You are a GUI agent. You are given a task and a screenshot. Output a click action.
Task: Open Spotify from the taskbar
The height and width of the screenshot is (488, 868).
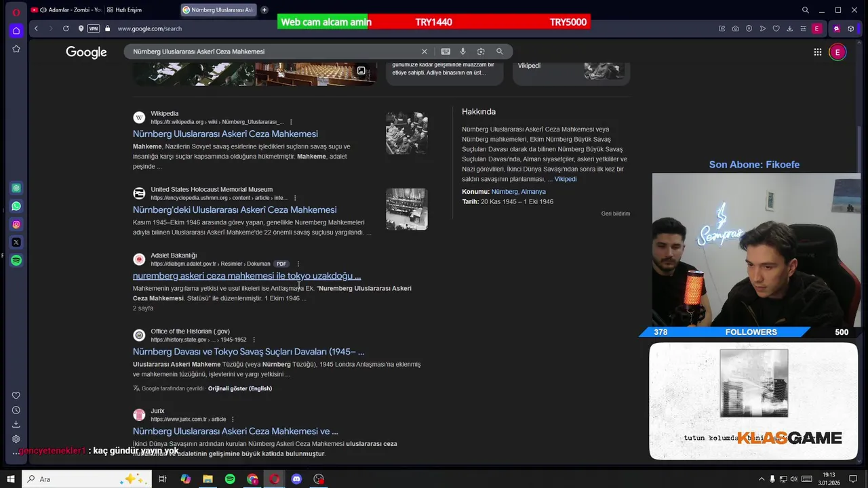pyautogui.click(x=230, y=479)
